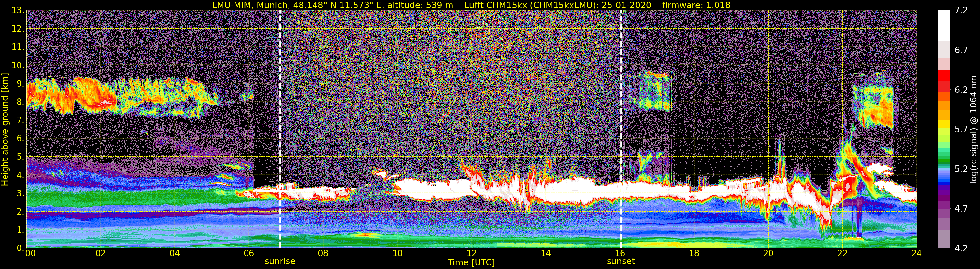Click the 'sunset' label below the time axis
The image size is (980, 269).
pyautogui.click(x=621, y=262)
